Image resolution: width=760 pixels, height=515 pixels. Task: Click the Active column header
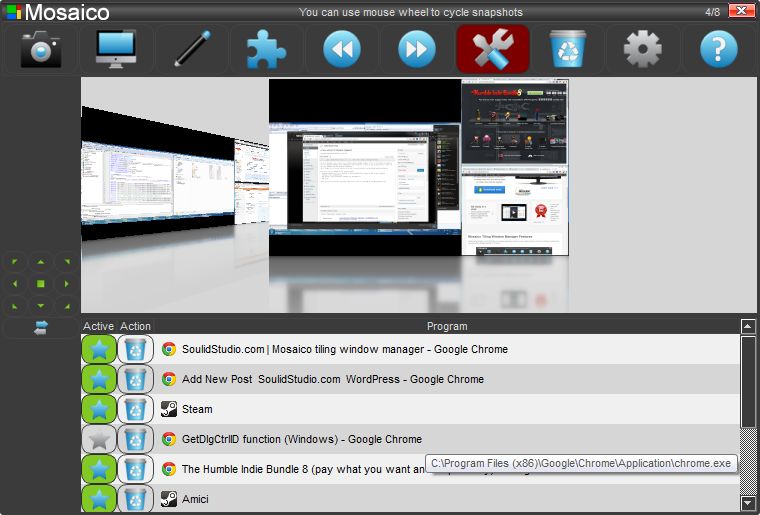tap(98, 326)
